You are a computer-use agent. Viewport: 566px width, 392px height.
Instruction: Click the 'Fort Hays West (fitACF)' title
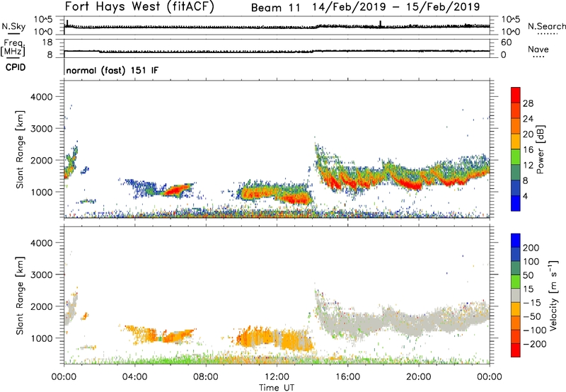139,6
